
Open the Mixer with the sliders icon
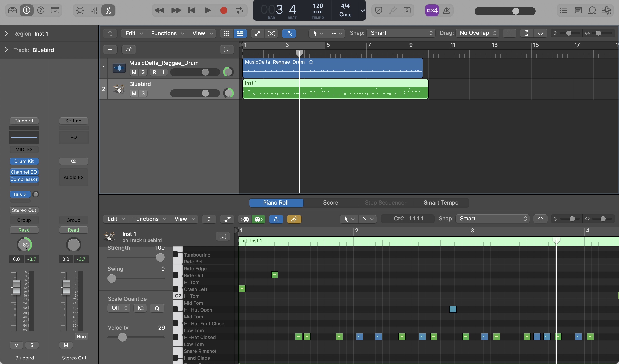[x=94, y=10]
